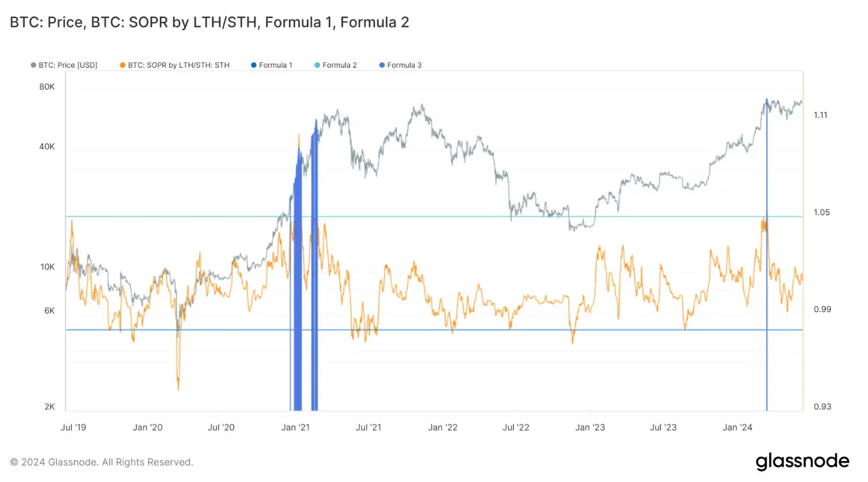Click the Jul '22 x-axis label
This screenshot has width=868, height=482.
coord(516,428)
